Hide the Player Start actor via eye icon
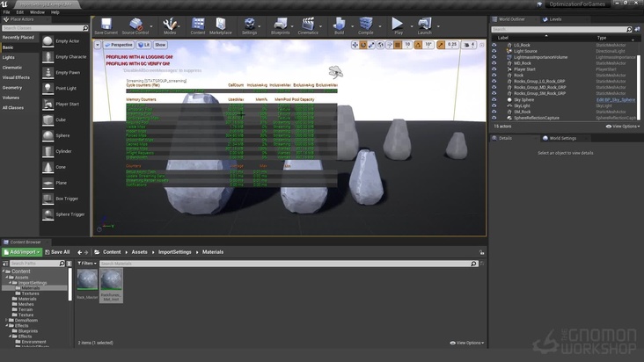644x362 pixels. tap(494, 69)
